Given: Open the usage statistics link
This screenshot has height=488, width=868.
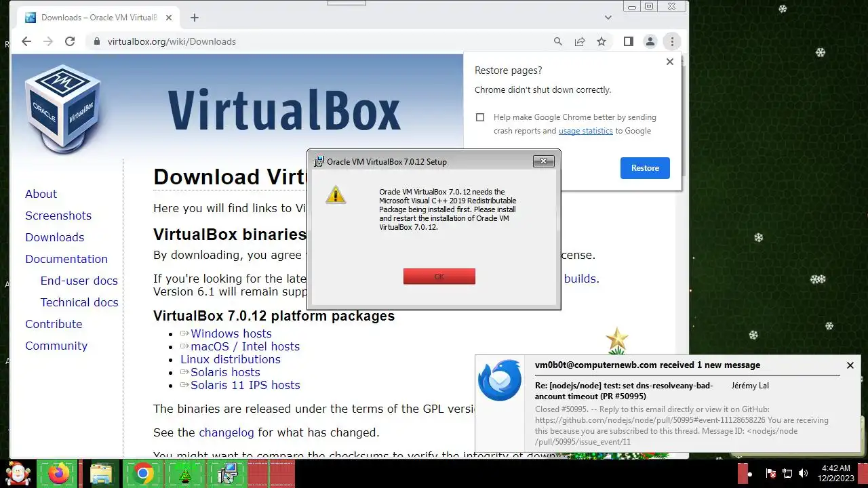Looking at the screenshot, I should coord(585,131).
